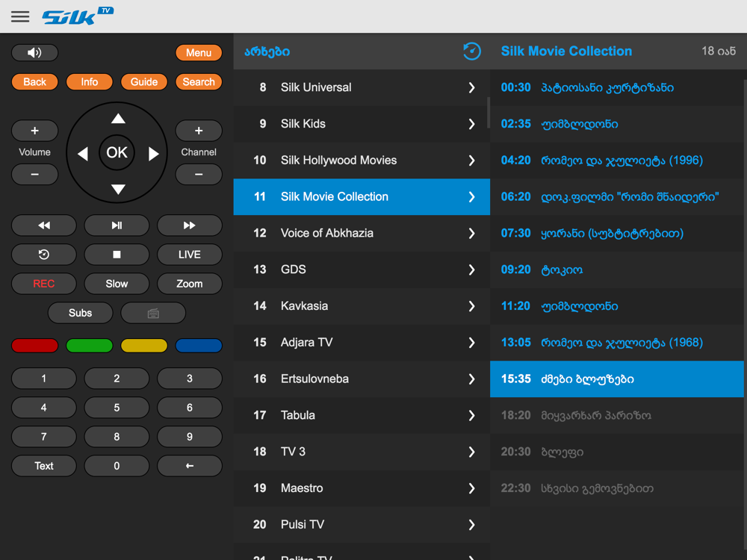This screenshot has height=560, width=747.
Task: Click the Silk TV logo
Action: pos(78,16)
